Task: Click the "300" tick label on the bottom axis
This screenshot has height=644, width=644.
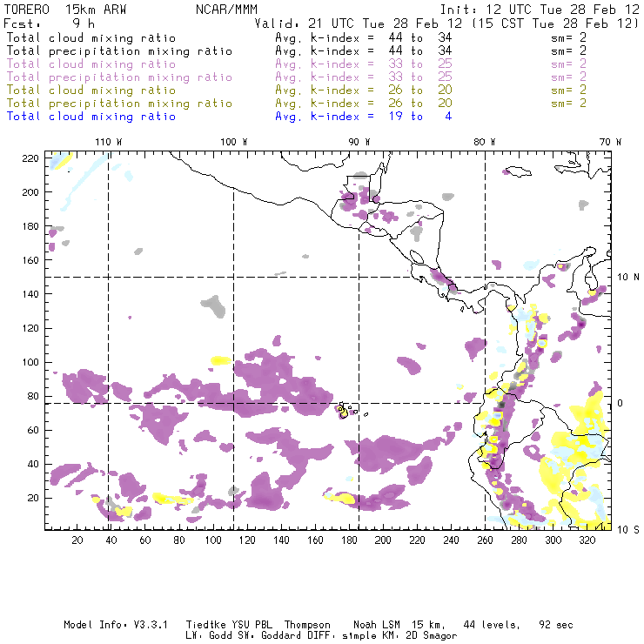Action: click(553, 540)
